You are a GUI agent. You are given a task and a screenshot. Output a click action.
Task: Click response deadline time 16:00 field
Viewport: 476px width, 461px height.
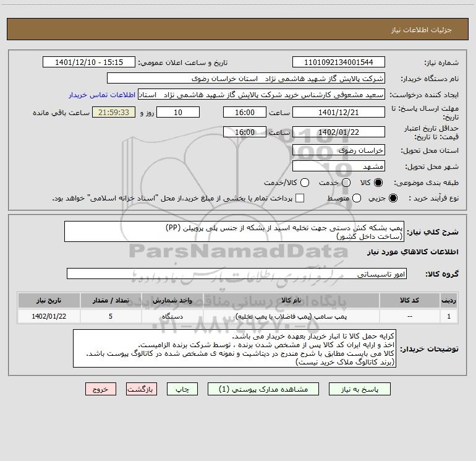245,113
